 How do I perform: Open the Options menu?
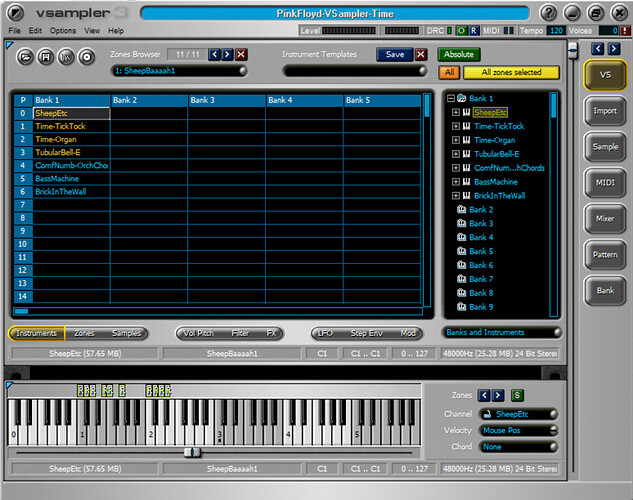[x=62, y=31]
